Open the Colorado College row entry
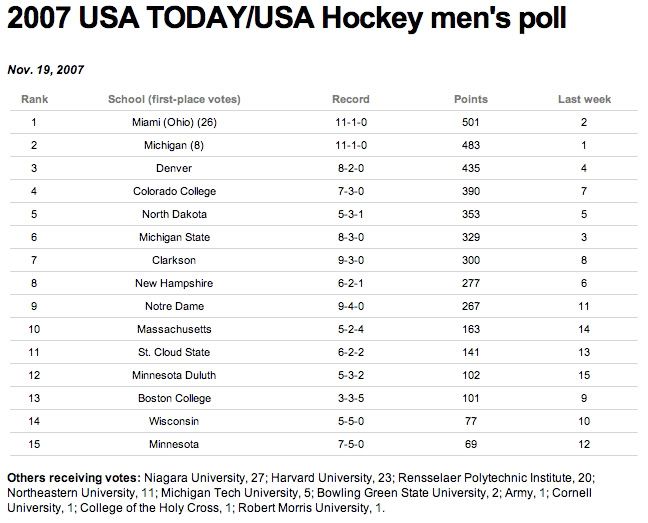This screenshot has width=648, height=523. tap(174, 191)
